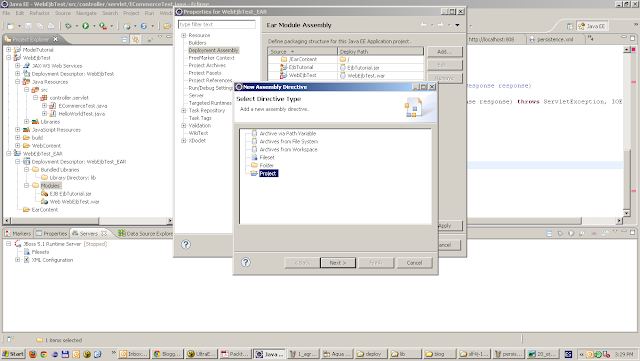The height and width of the screenshot is (361, 640).
Task: Select Archive via Path Variable option
Action: 287,134
